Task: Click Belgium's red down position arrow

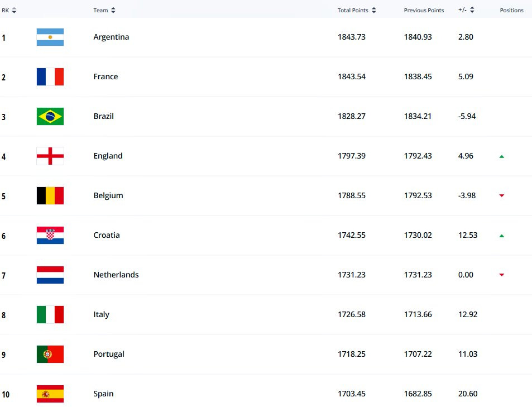Action: (x=502, y=196)
